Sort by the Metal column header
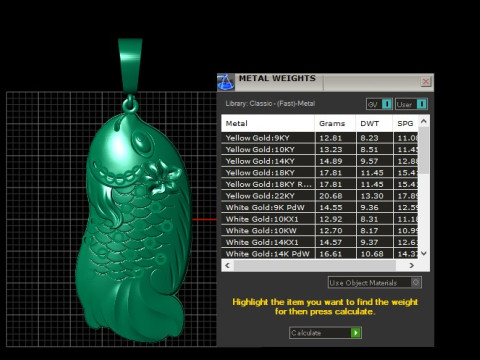 [268, 123]
